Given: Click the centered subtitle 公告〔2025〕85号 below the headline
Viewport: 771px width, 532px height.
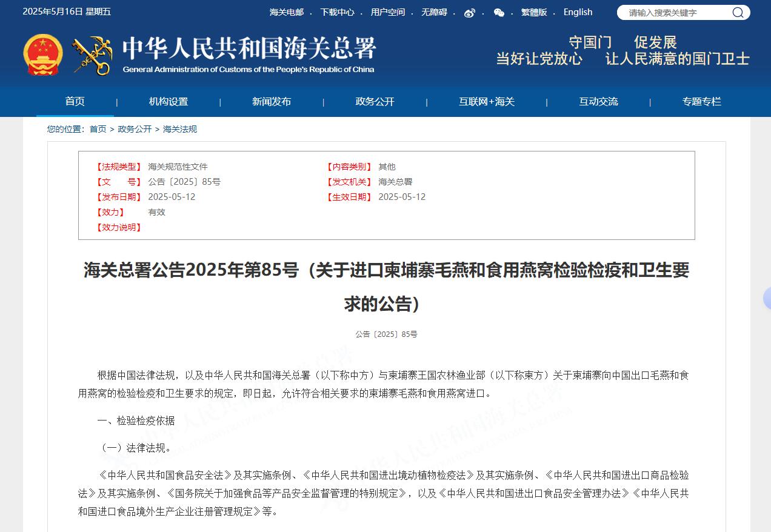Looking at the screenshot, I should 386,334.
